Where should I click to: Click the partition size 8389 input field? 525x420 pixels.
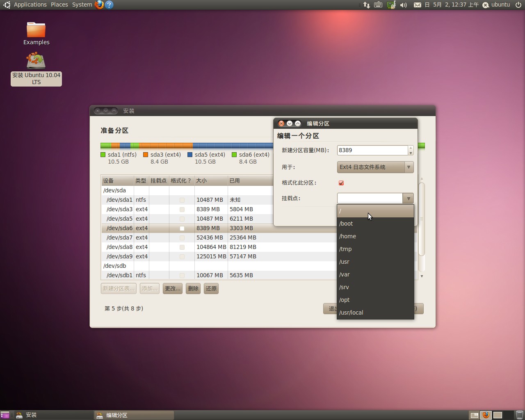click(372, 150)
